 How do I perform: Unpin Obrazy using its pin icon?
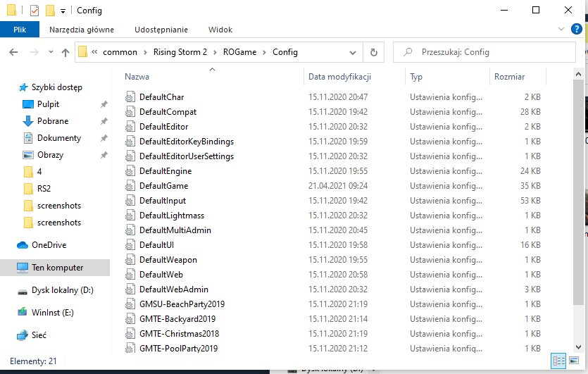(104, 155)
